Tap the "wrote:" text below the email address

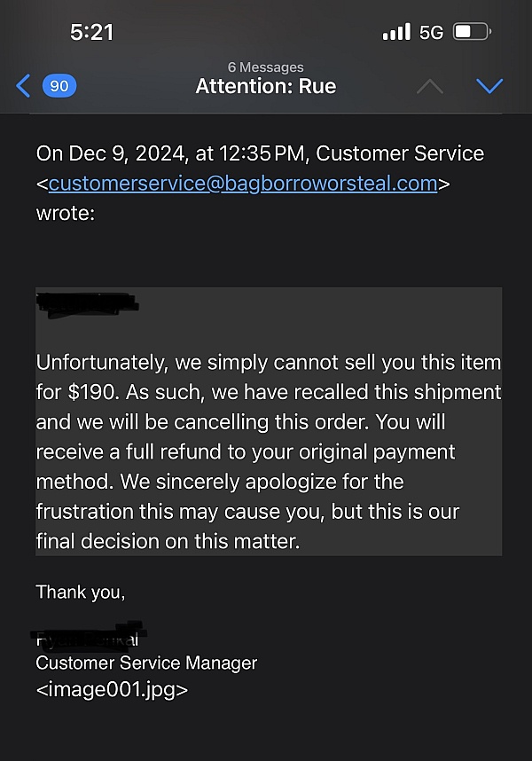(65, 214)
